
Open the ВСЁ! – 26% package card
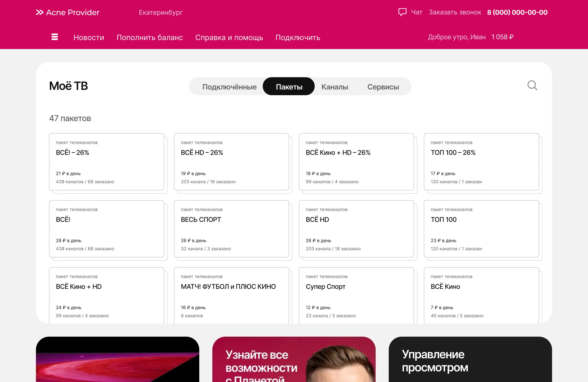click(107, 162)
